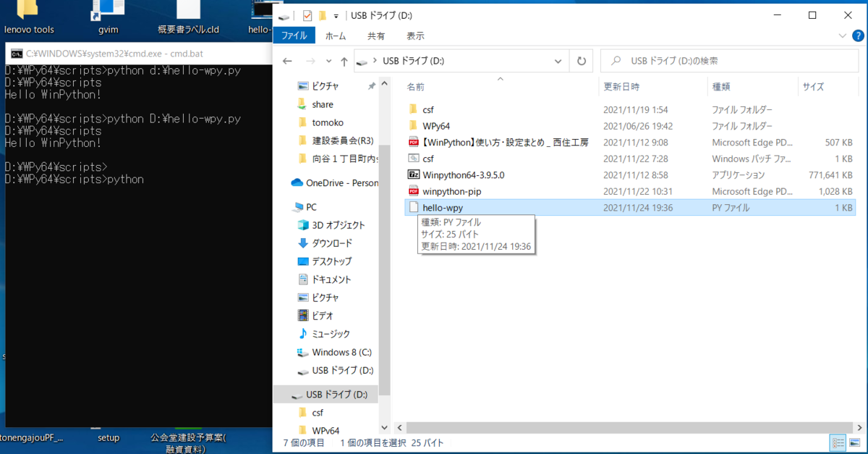Click the properties quick access toolbar icon
Image resolution: width=868 pixels, height=454 pixels.
pos(307,15)
